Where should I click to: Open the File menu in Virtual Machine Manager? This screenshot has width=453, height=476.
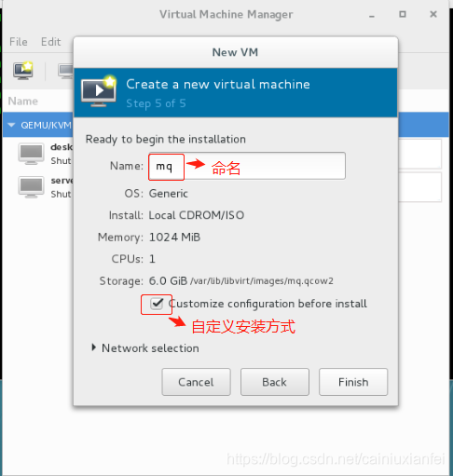point(19,42)
